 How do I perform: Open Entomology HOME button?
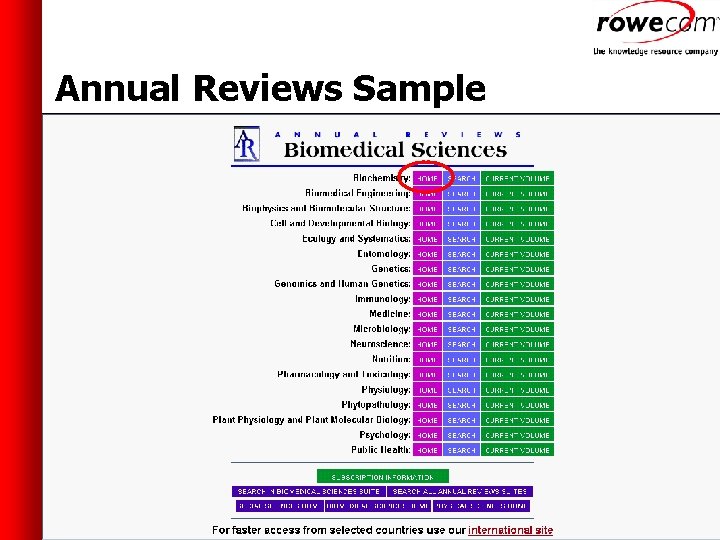427,254
